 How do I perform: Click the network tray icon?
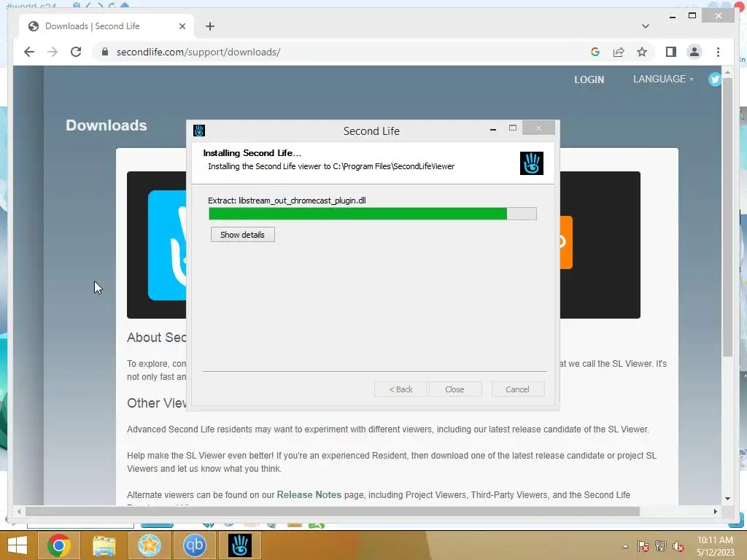(661, 546)
